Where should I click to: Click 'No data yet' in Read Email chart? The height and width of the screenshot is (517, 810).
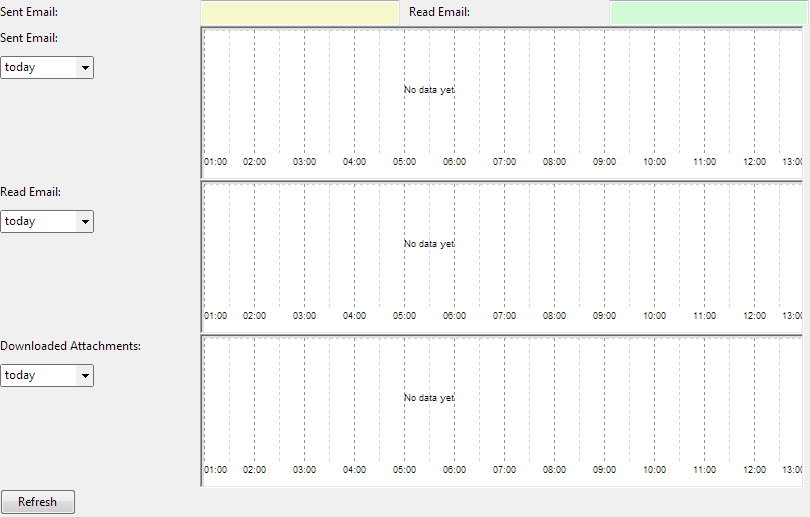click(429, 244)
